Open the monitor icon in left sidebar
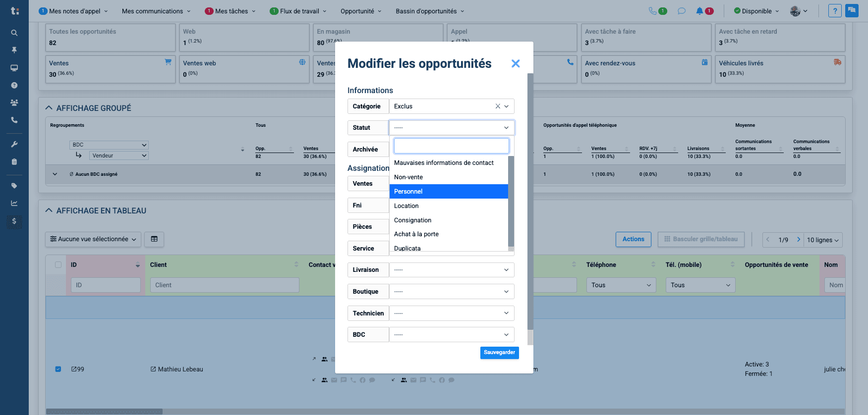 pos(14,68)
